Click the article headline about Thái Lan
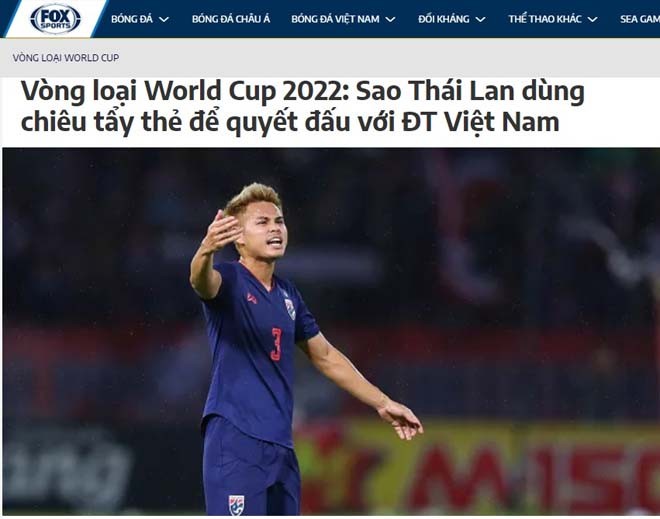 coord(302,106)
